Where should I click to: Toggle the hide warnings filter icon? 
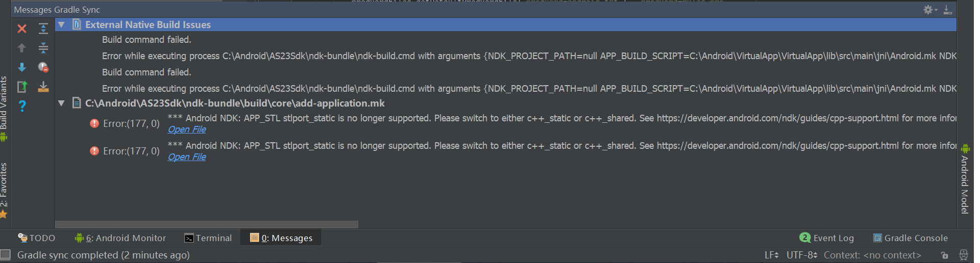pyautogui.click(x=43, y=67)
